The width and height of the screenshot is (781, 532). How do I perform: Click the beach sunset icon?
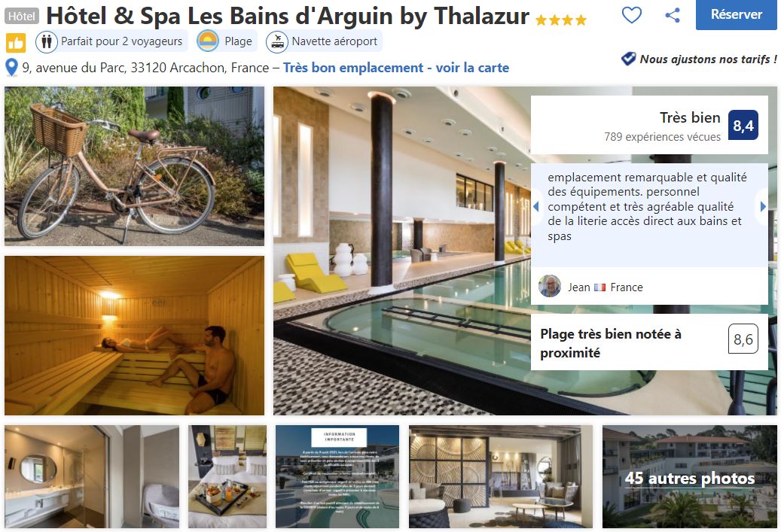[208, 41]
